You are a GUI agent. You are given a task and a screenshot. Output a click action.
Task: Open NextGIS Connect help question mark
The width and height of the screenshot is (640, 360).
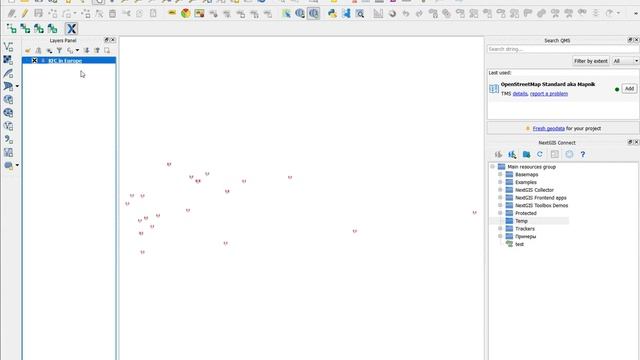coord(582,154)
